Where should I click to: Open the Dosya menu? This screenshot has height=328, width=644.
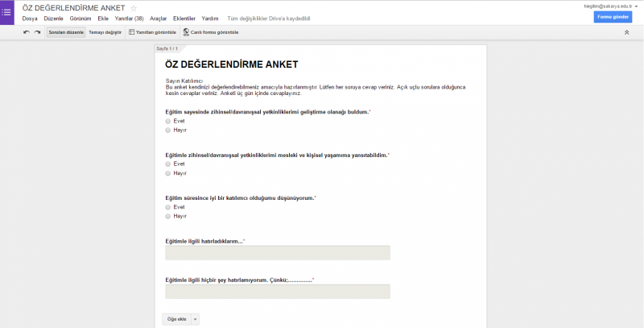coord(31,19)
